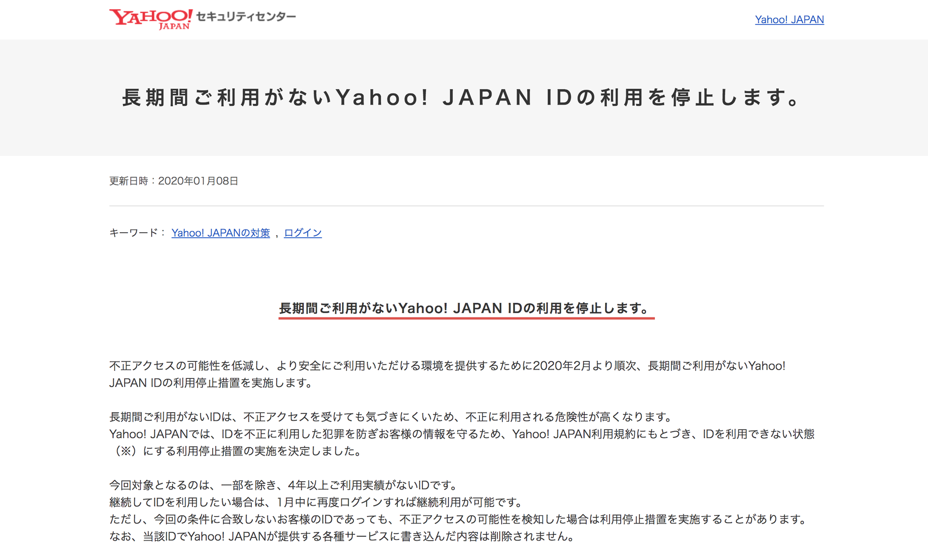Click the red-underlined section heading

(x=466, y=308)
